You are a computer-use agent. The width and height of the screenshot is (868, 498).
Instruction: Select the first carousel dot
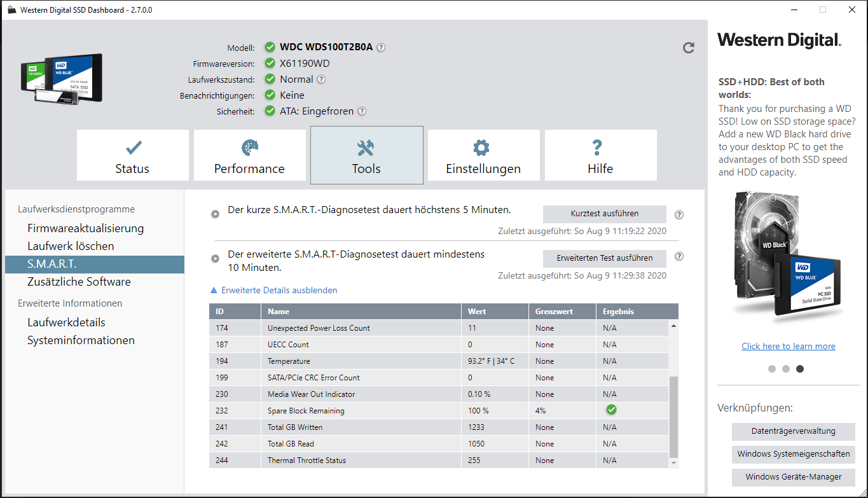pos(772,369)
